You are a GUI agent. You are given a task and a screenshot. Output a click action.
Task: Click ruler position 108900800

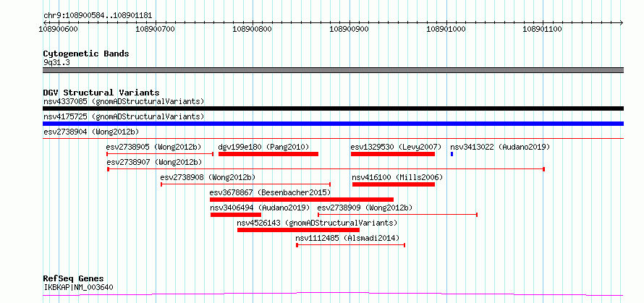click(x=253, y=29)
